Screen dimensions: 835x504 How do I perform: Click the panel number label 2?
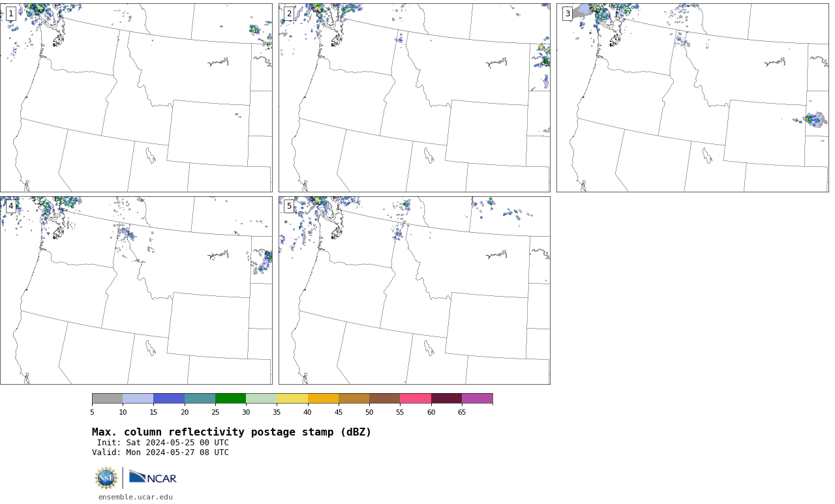(289, 14)
